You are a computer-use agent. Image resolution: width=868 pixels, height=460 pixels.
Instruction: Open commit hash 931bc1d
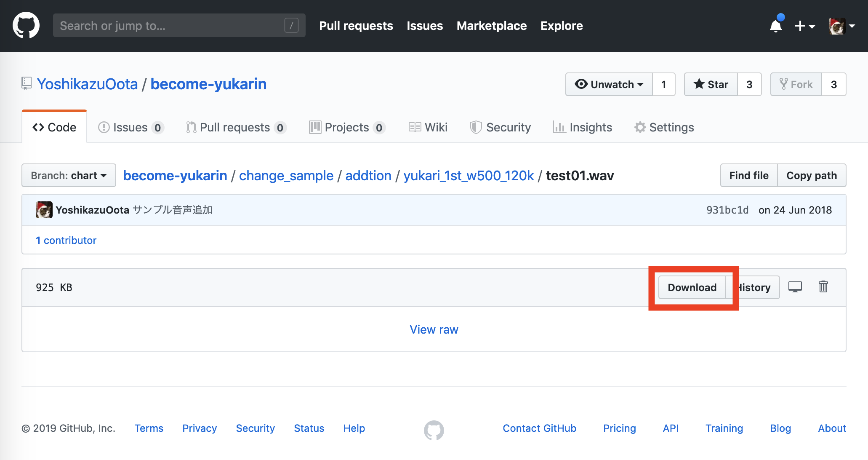coord(727,210)
